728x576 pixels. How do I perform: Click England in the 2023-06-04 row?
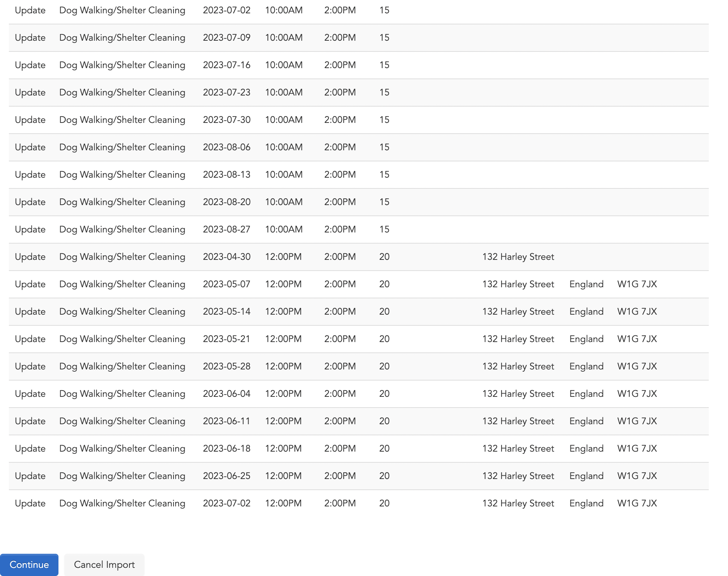coord(586,394)
